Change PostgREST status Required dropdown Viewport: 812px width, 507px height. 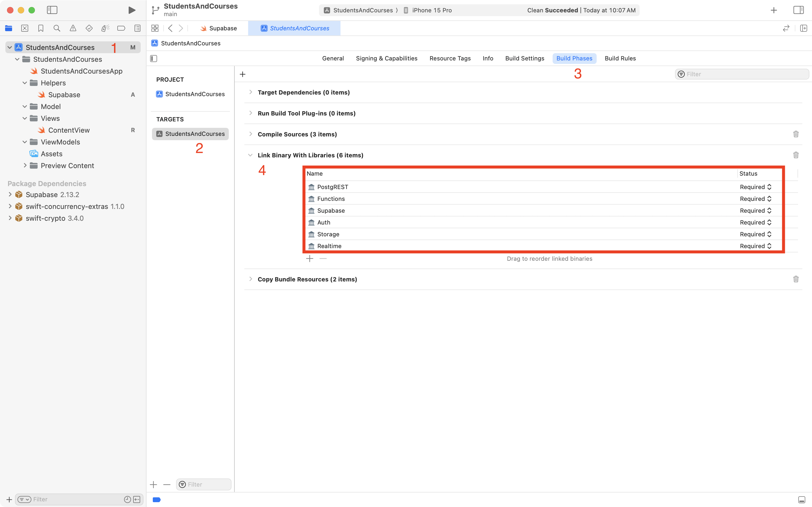click(x=755, y=187)
